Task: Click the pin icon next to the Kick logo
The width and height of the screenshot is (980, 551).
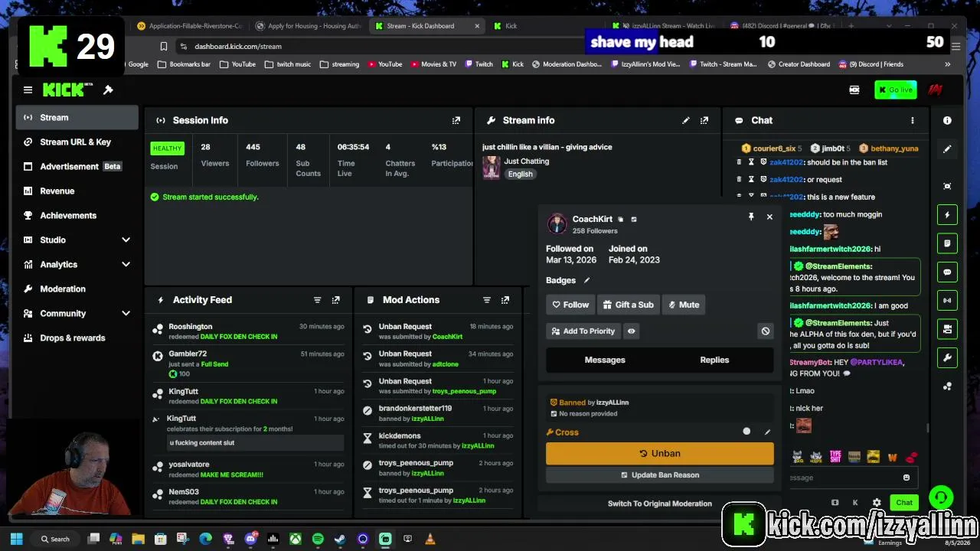Action: pos(108,90)
